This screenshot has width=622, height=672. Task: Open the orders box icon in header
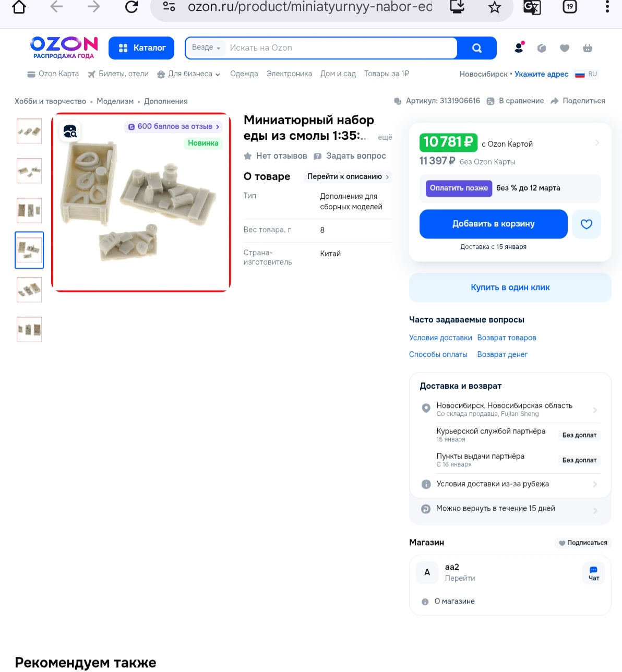(542, 48)
